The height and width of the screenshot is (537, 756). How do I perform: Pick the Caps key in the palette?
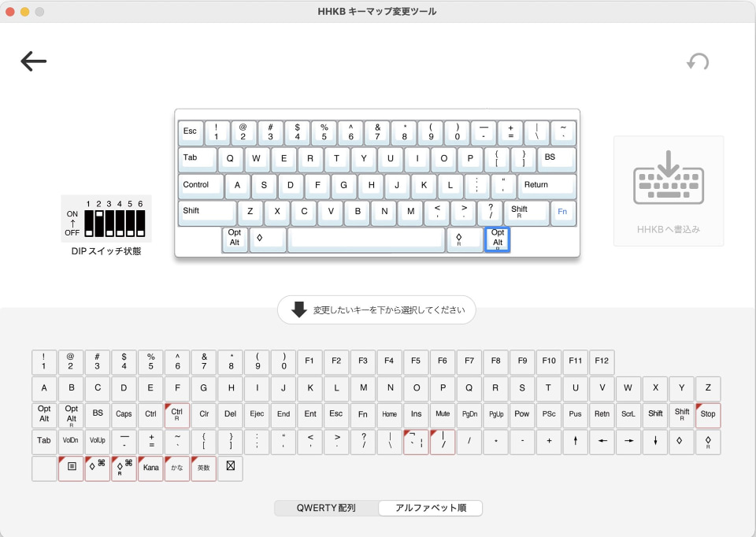tap(124, 415)
